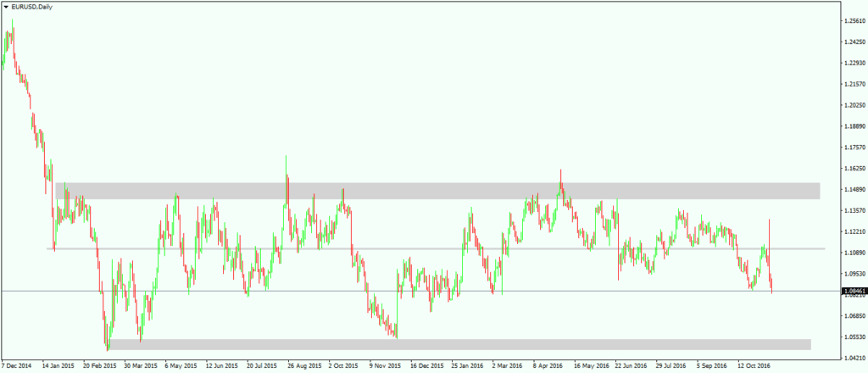This screenshot has width=868, height=373.
Task: Click the 1.10890 price axis label
Action: pyautogui.click(x=854, y=253)
